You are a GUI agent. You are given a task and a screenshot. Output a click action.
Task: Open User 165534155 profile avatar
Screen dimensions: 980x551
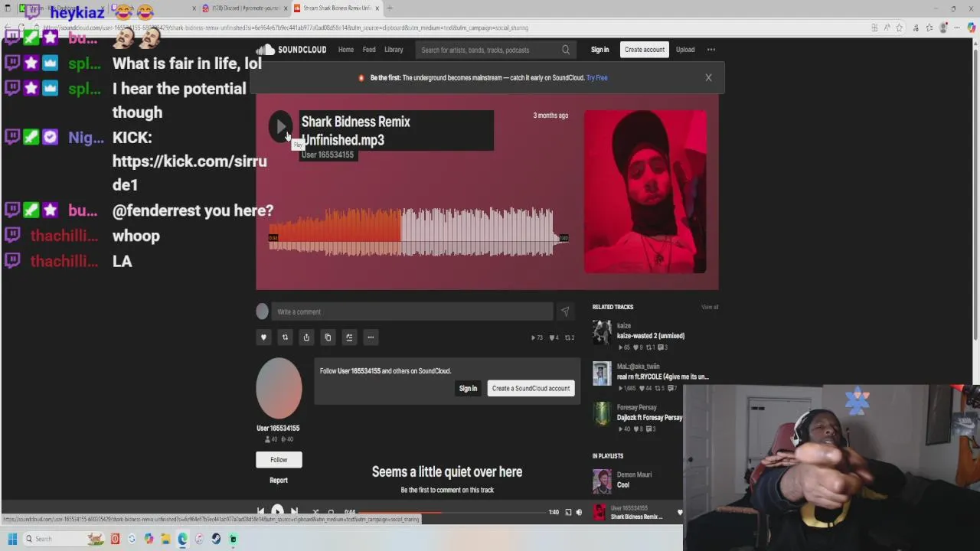tap(279, 388)
